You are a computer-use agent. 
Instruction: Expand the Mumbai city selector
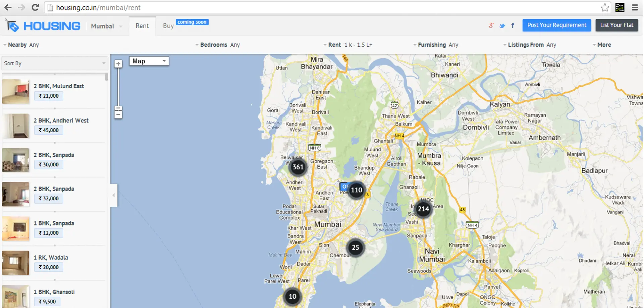(x=106, y=26)
